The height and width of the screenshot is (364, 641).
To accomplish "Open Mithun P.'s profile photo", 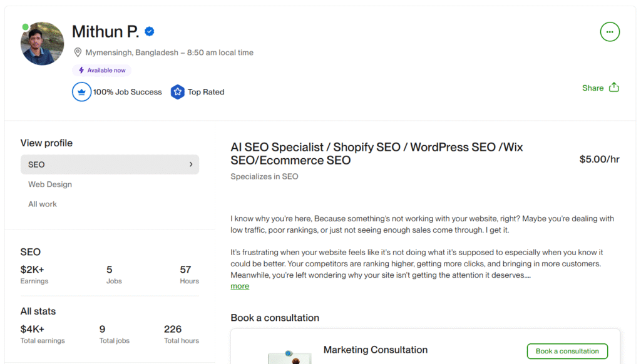I will click(43, 44).
